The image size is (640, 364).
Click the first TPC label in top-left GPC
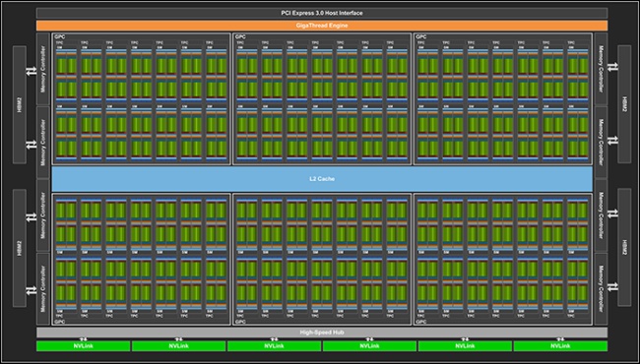click(x=59, y=42)
